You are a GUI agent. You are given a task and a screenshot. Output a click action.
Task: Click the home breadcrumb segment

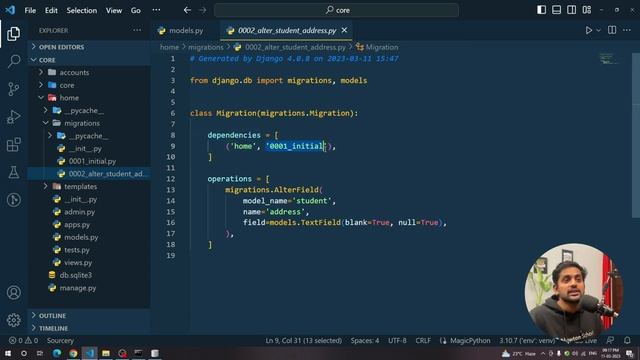pos(169,47)
